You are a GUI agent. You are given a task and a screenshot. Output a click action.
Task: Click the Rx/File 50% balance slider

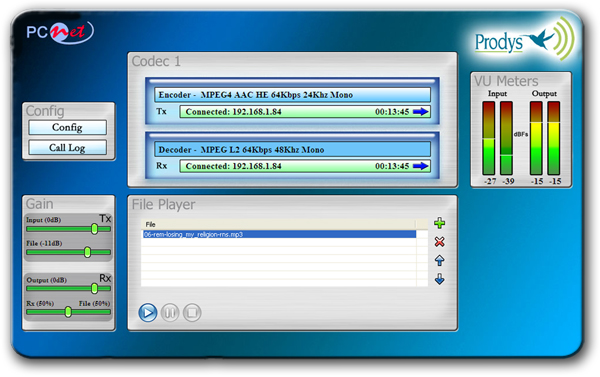coord(68,312)
